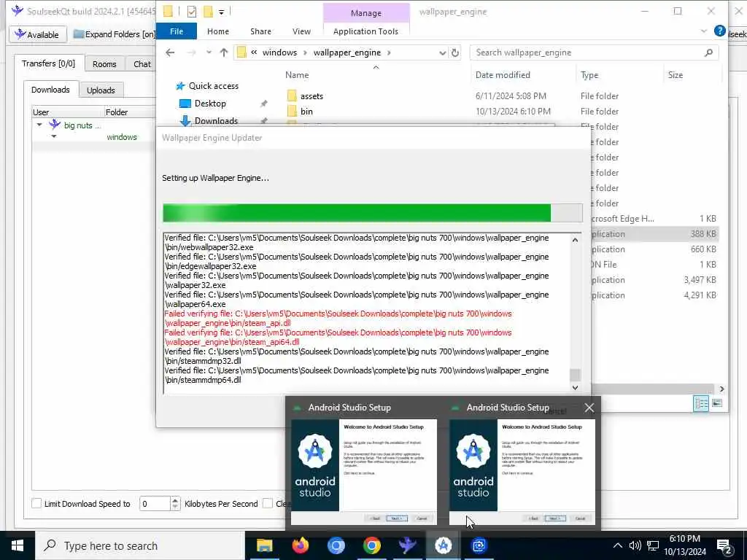Expand breadcrumb arrow after wallpaper_engine

point(389,52)
